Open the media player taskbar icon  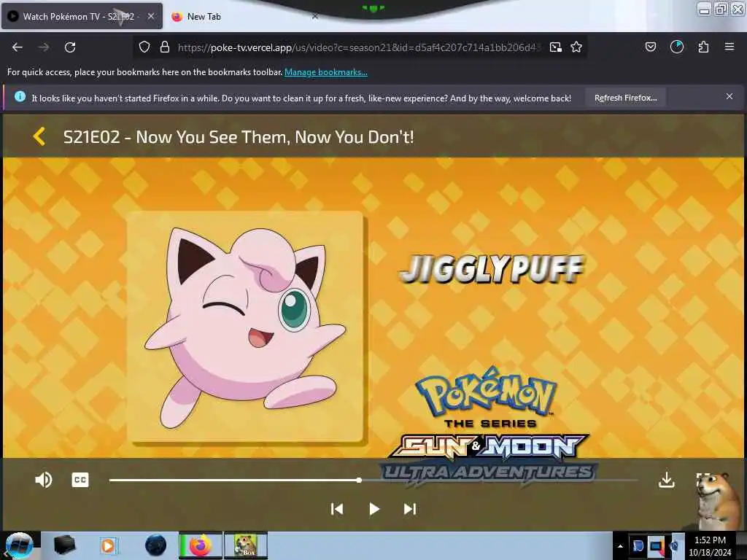[108, 545]
